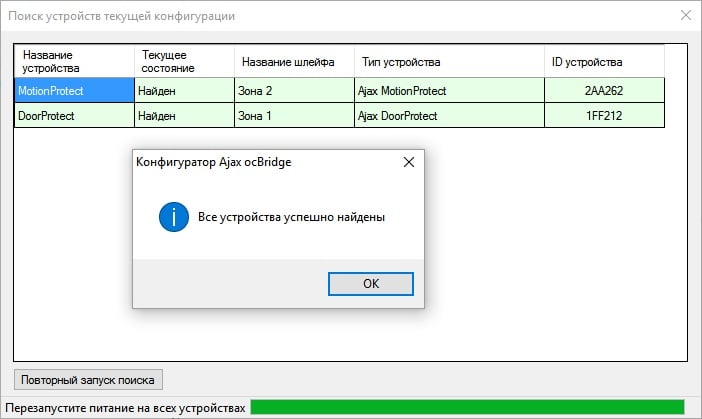Click the Название шлейфа column header
702x419 pixels.
pyautogui.click(x=294, y=61)
